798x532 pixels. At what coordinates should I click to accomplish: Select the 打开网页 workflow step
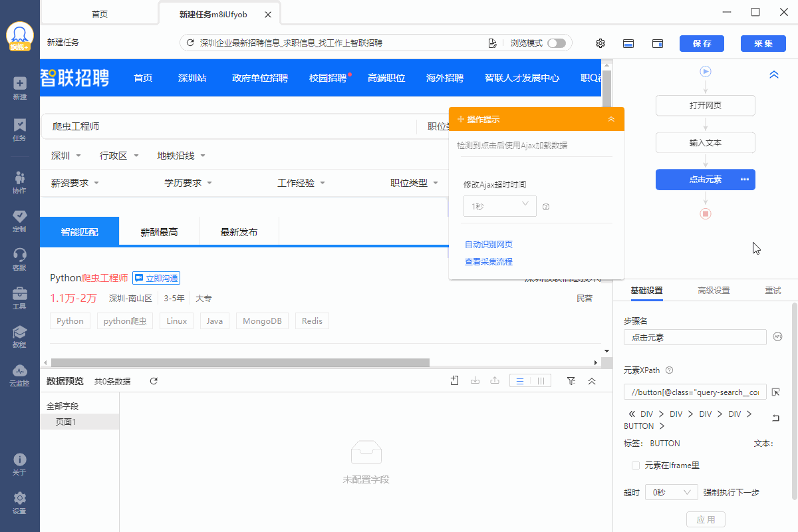point(706,106)
